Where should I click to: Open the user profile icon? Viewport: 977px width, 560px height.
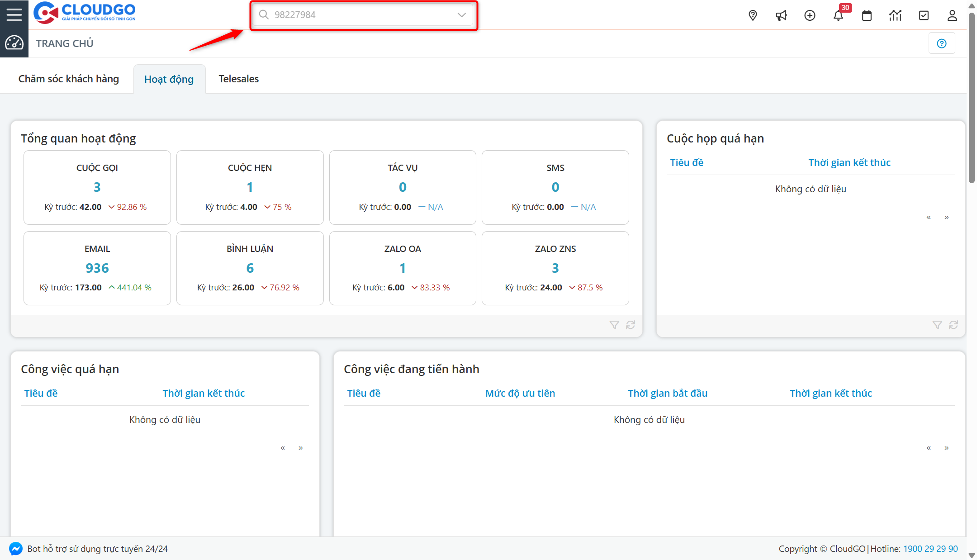[x=952, y=15]
